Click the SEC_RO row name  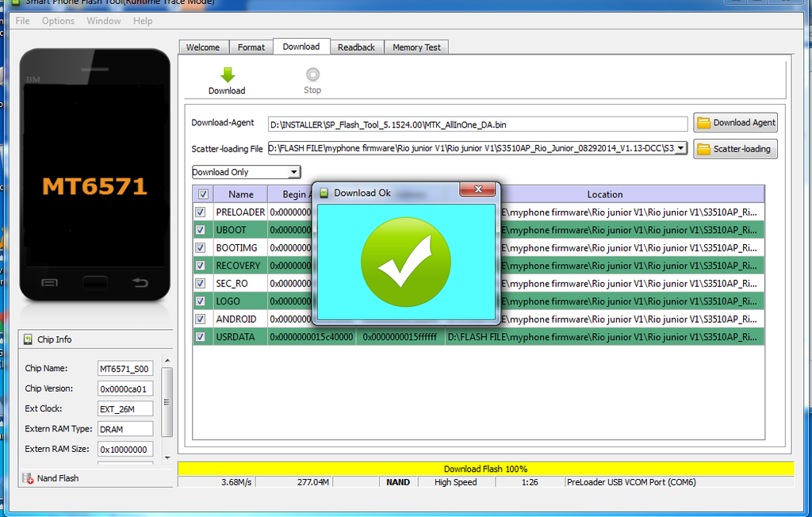tap(232, 283)
